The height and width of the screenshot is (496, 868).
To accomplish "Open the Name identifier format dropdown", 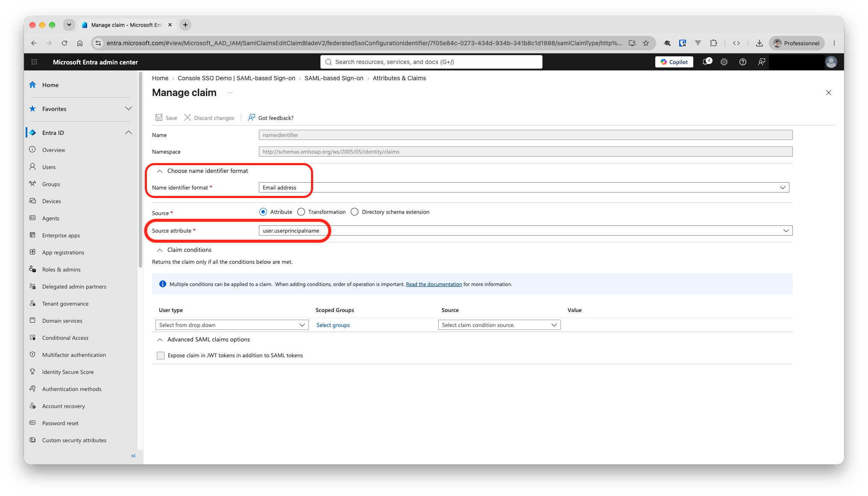I will (x=524, y=187).
